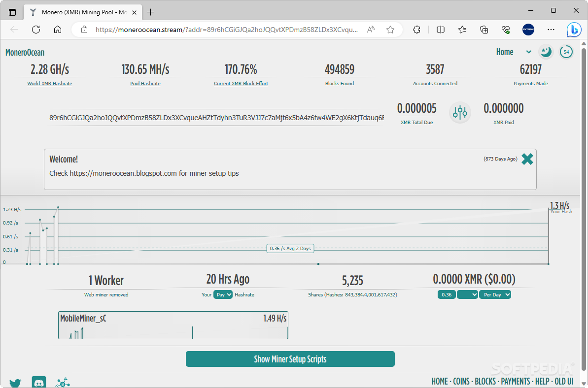The height and width of the screenshot is (388, 588).
Task: Click the 0.0000 XMR ($0.00) earnings value
Action: tap(474, 279)
